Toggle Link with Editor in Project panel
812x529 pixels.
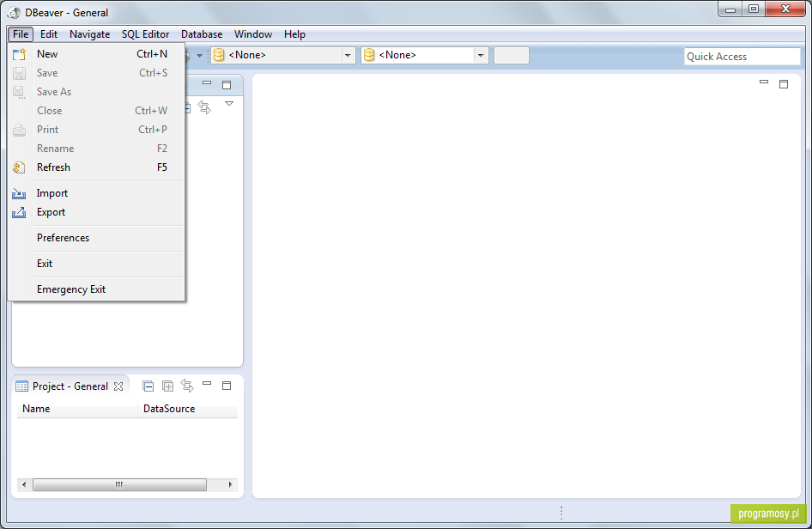tap(187, 386)
